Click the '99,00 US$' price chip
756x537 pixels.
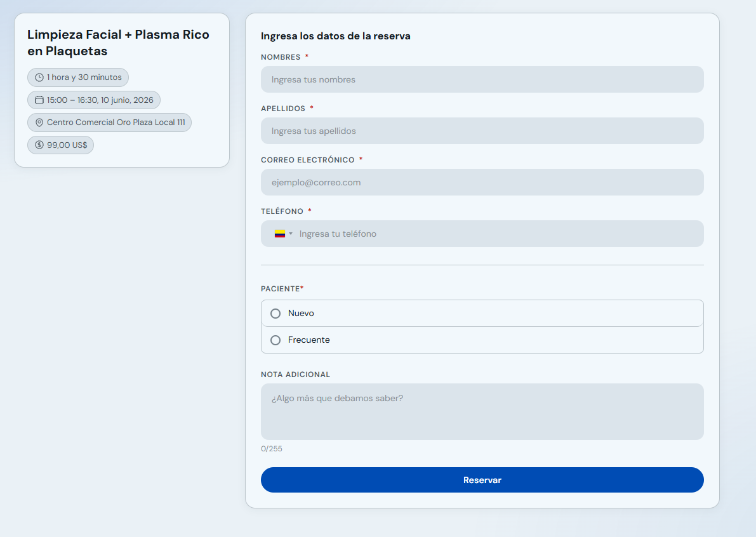tap(61, 145)
